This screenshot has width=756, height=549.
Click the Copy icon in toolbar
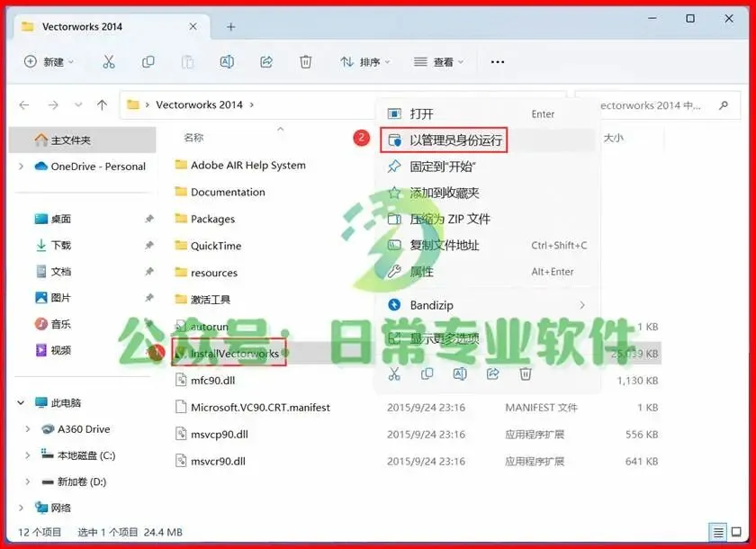[x=148, y=62]
